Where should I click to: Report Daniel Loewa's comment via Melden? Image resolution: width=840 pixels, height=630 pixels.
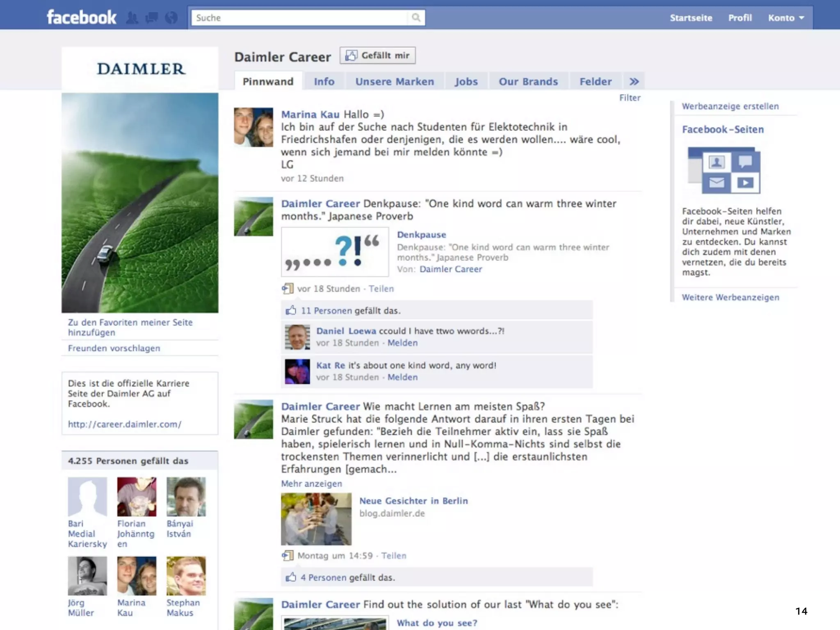pyautogui.click(x=402, y=343)
